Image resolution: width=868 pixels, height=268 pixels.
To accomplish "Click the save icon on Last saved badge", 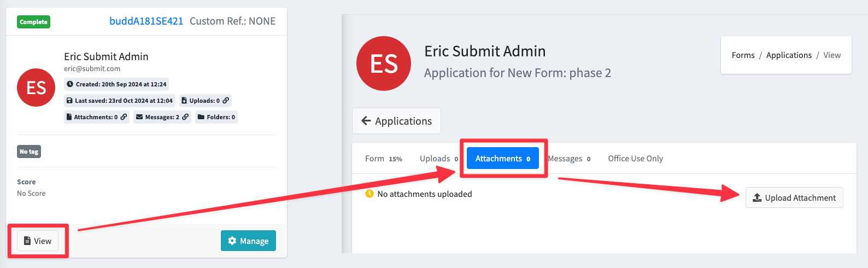I will [x=69, y=101].
